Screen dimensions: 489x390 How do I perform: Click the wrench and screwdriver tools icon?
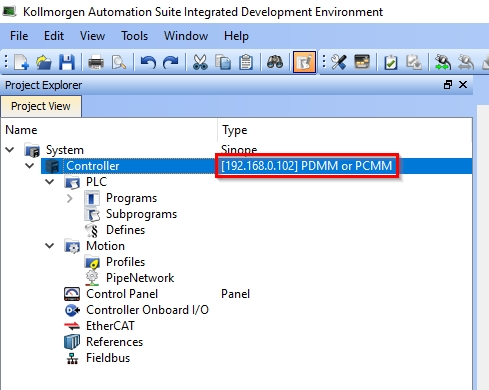339,62
